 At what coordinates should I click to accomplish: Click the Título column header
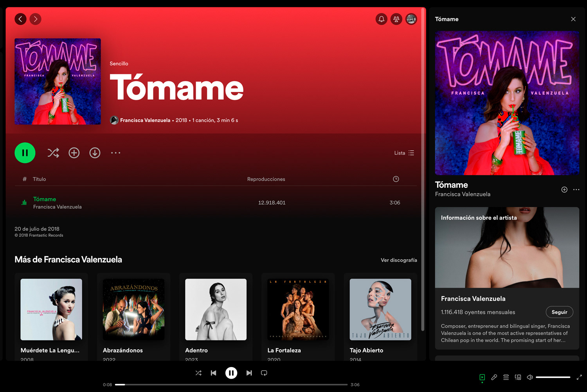39,179
